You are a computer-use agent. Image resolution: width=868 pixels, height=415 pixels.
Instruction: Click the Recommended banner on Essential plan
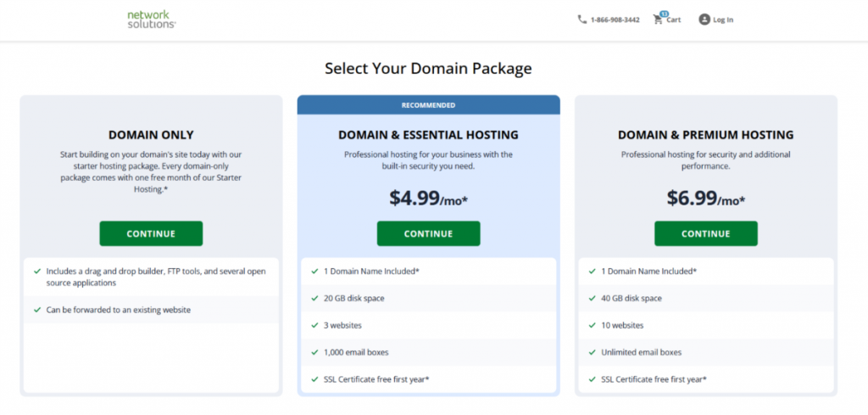tap(428, 105)
